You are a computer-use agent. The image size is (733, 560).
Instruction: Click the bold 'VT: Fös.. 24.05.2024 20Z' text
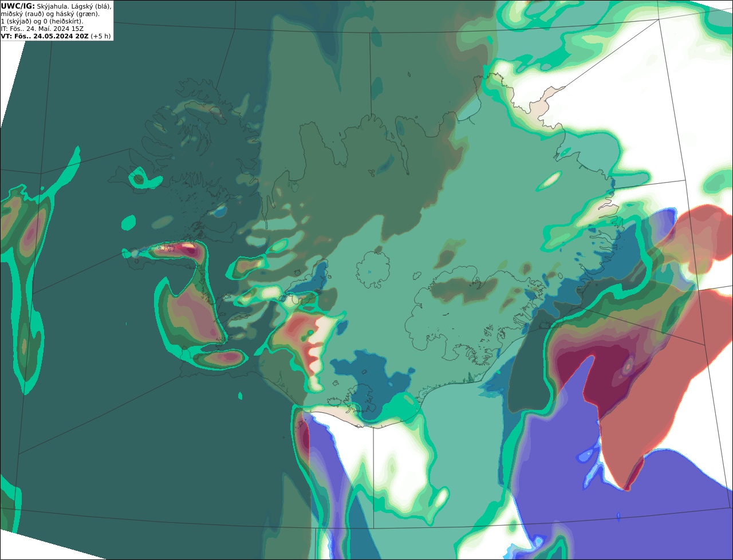click(45, 36)
